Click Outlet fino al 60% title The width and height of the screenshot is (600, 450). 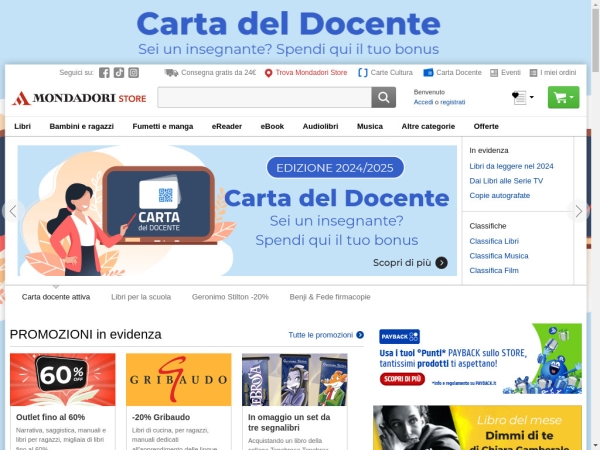tap(50, 417)
